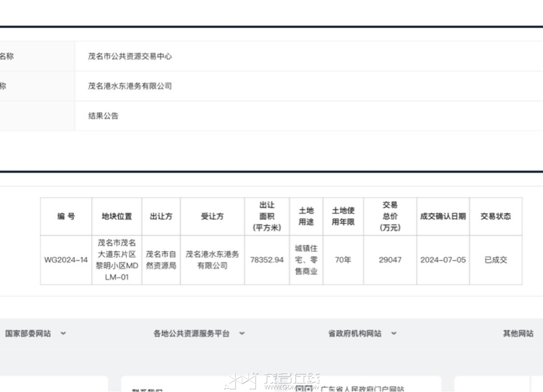The image size is (543, 392).
Task: Click the 土地用途 column header
Action: (x=306, y=216)
